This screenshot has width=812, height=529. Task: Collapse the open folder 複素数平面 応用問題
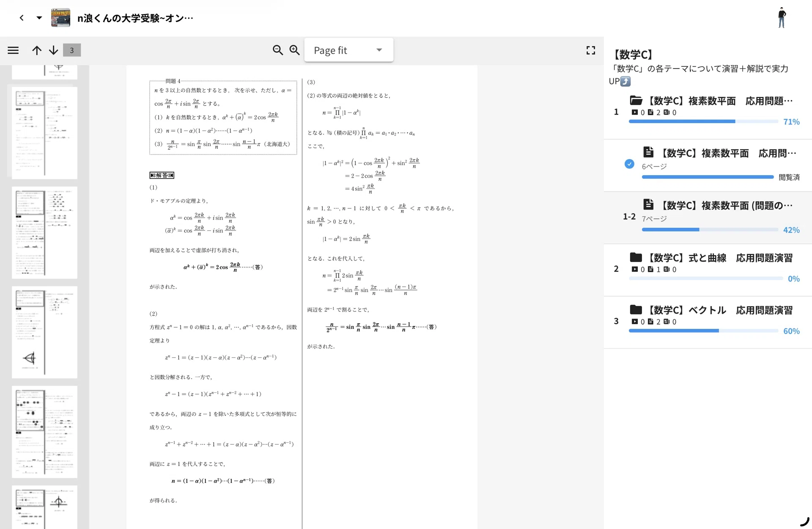(707, 111)
